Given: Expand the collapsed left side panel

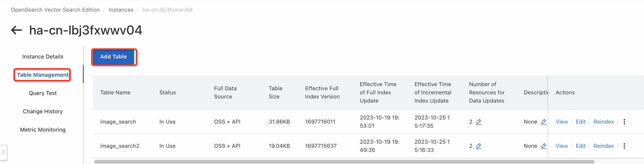Looking at the screenshot, I should point(3,152).
